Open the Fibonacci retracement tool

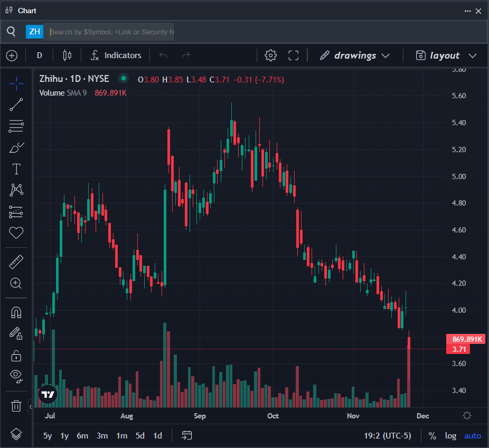(16, 126)
